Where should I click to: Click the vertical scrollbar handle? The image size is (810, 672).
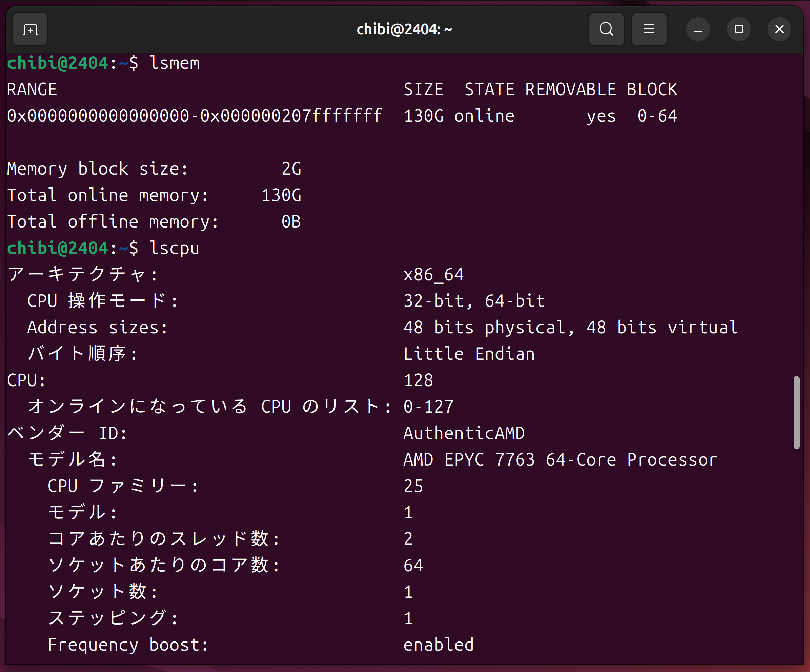click(x=796, y=412)
